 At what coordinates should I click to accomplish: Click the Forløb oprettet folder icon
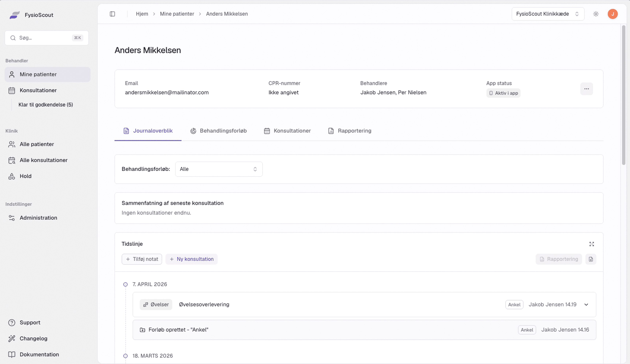coord(142,330)
